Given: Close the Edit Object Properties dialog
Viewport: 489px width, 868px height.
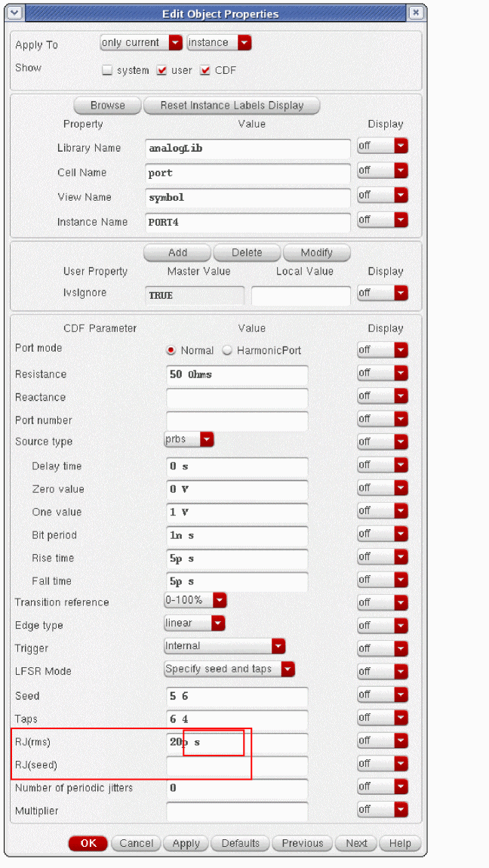Looking at the screenshot, I should [x=416, y=14].
